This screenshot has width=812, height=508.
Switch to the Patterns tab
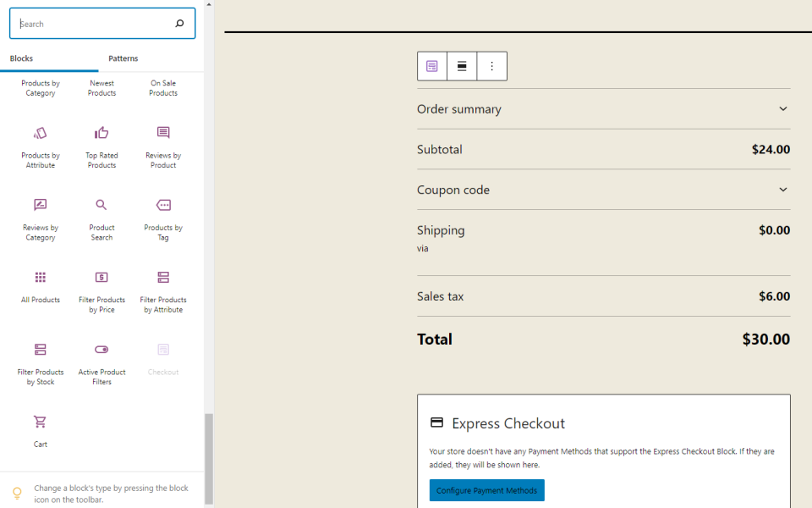pyautogui.click(x=123, y=58)
